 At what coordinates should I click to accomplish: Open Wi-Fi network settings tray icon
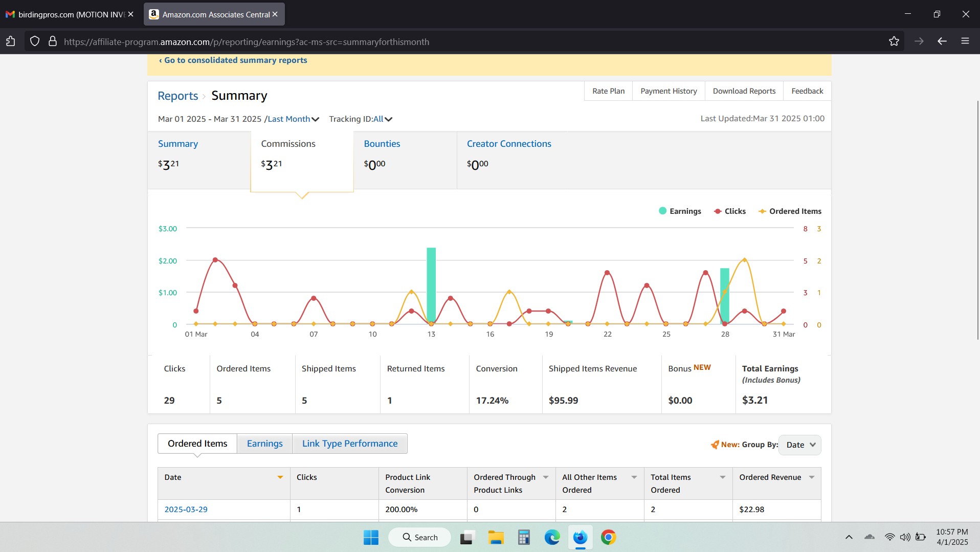click(x=890, y=537)
